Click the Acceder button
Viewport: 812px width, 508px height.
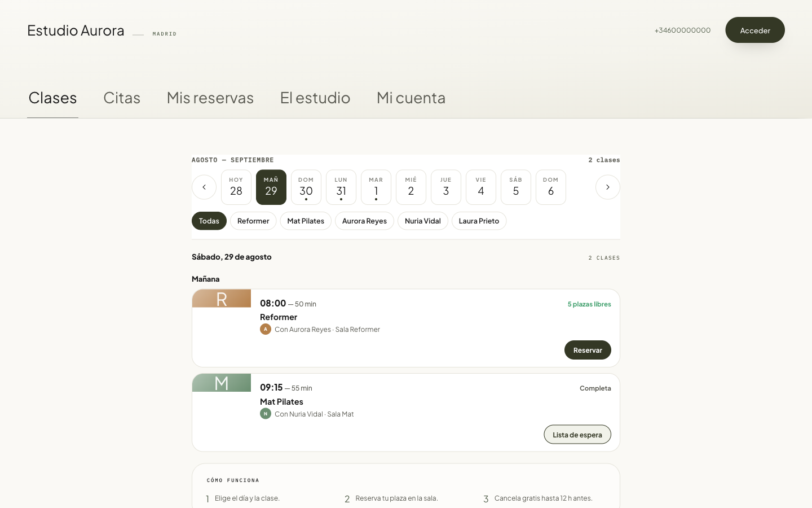point(755,30)
